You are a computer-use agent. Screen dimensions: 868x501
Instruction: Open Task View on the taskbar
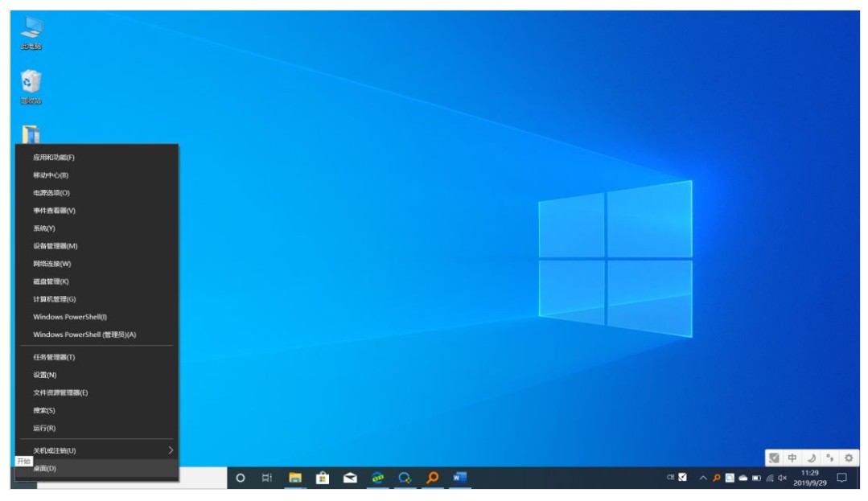click(x=267, y=478)
